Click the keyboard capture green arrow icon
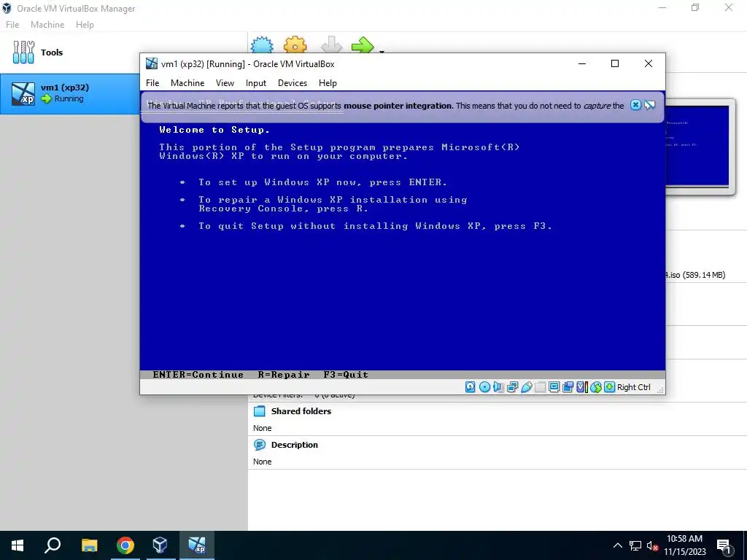The width and height of the screenshot is (747, 560). tap(609, 387)
